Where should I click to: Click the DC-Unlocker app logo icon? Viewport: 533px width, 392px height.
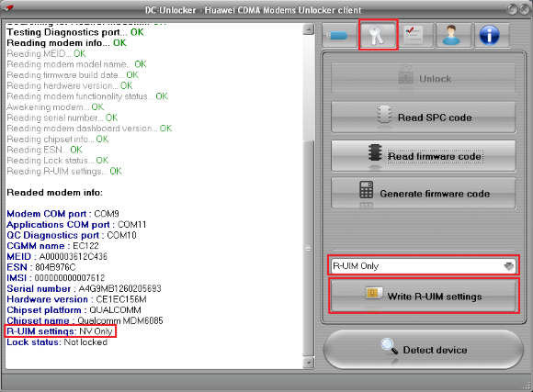click(x=9, y=8)
